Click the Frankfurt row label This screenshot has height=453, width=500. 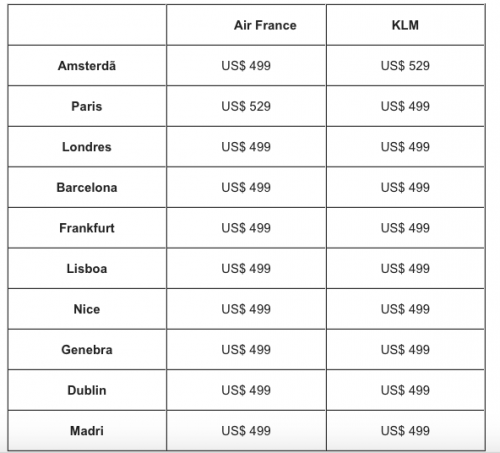click(x=87, y=228)
